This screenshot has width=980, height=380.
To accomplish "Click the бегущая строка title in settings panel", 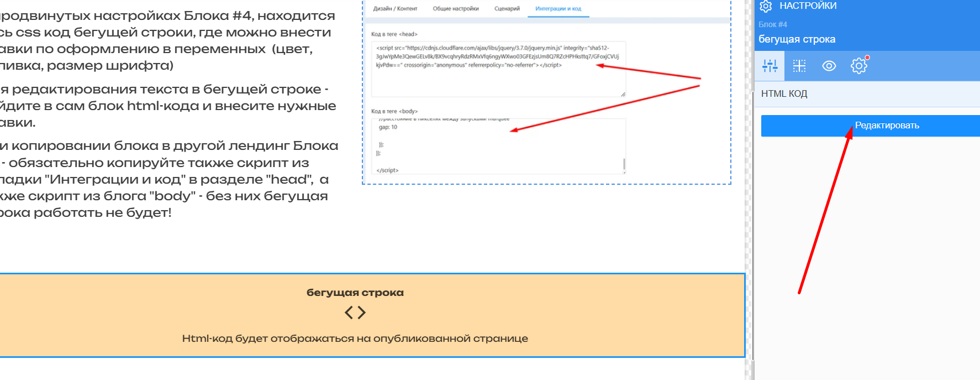I will click(x=797, y=39).
